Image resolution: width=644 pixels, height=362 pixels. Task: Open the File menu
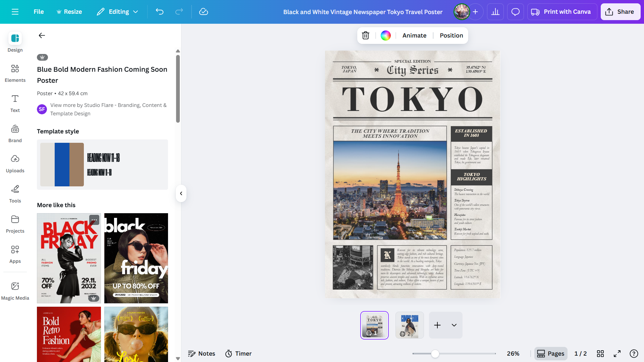point(39,12)
